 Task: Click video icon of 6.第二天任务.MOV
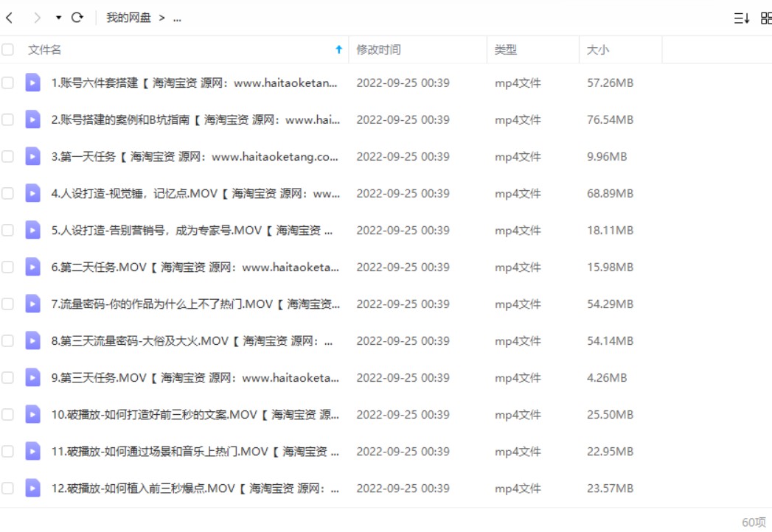click(x=32, y=267)
